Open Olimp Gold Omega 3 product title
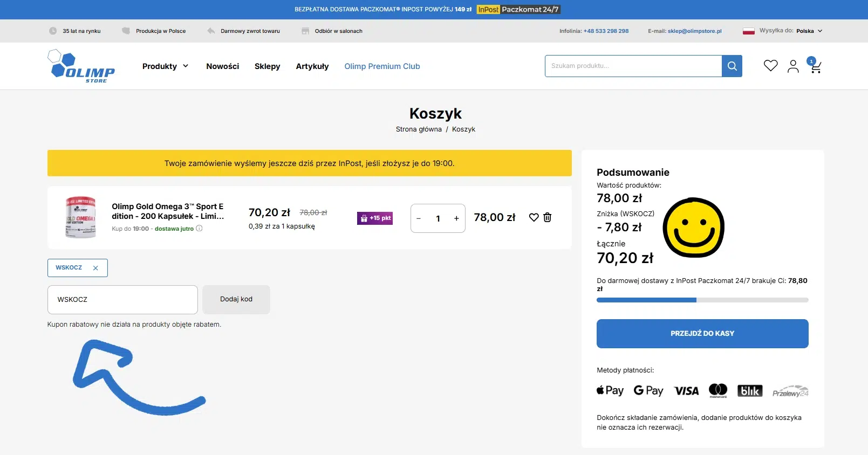The image size is (868, 455). [168, 211]
